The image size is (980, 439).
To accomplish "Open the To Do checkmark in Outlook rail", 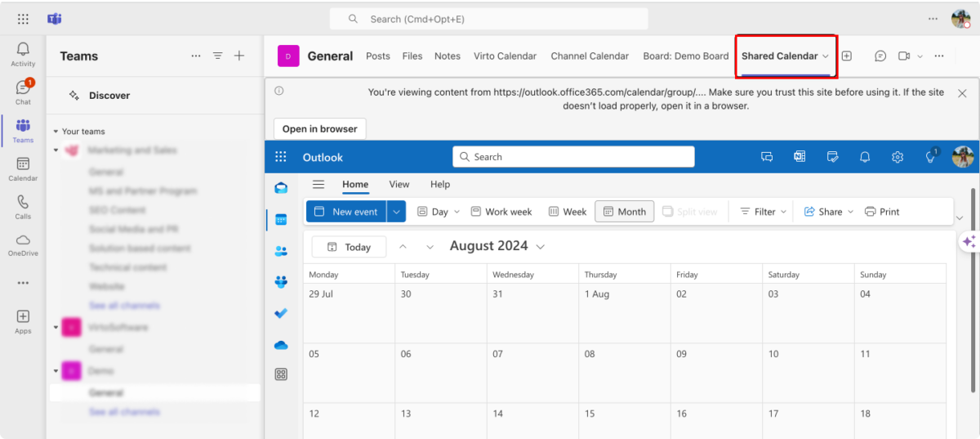I will (x=281, y=312).
